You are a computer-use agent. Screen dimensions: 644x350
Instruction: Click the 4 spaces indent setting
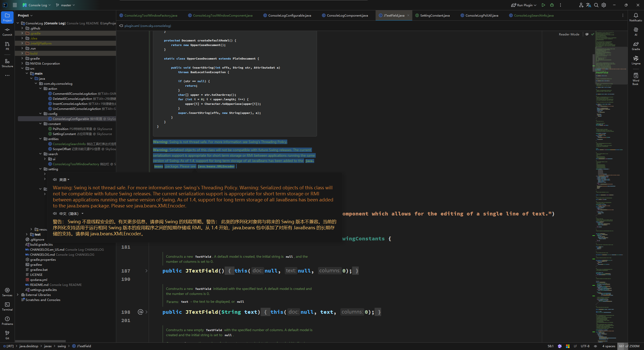tap(609, 346)
